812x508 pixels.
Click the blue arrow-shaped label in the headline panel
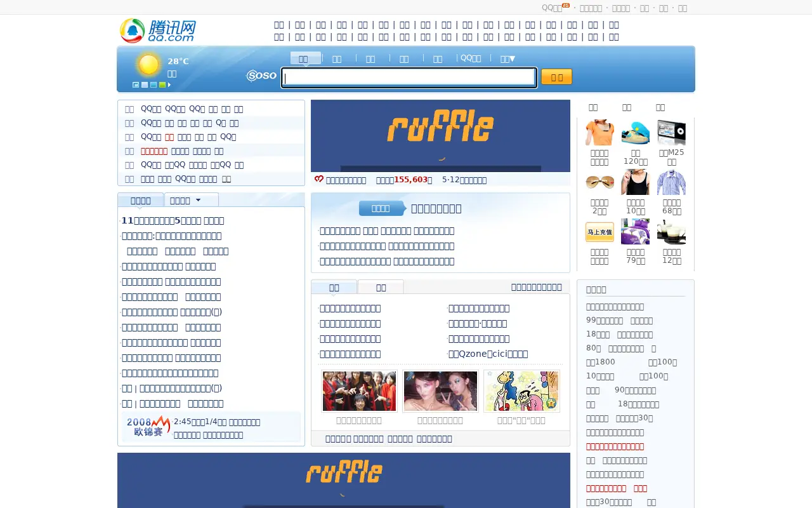[x=381, y=208]
